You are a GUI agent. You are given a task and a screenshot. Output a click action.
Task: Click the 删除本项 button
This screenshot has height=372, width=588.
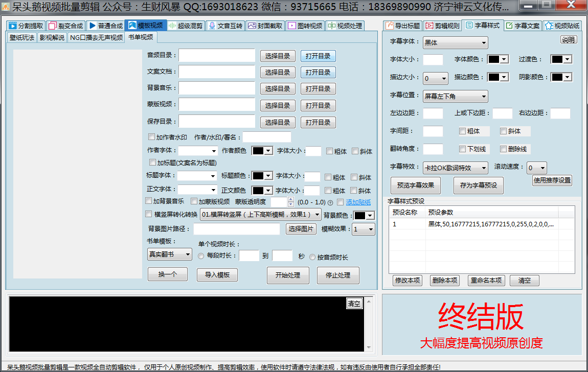point(445,280)
